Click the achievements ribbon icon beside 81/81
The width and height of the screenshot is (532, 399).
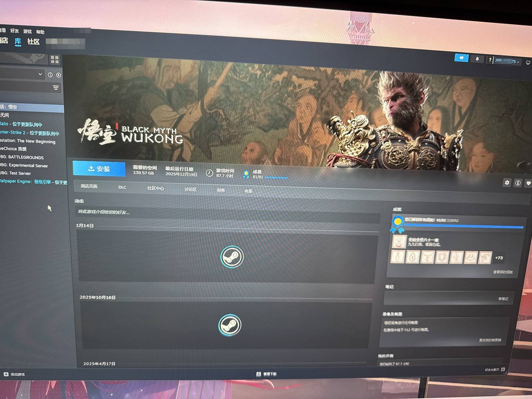click(x=246, y=174)
